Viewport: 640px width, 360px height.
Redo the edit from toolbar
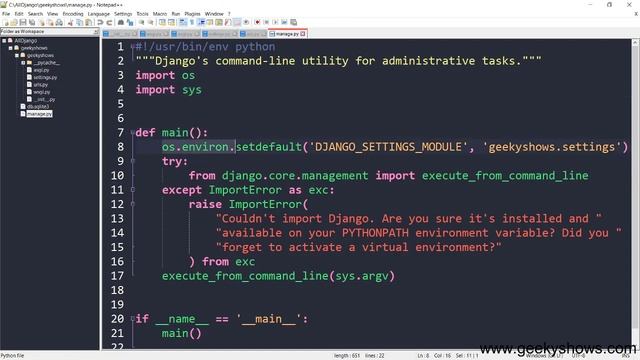tap(109, 22)
